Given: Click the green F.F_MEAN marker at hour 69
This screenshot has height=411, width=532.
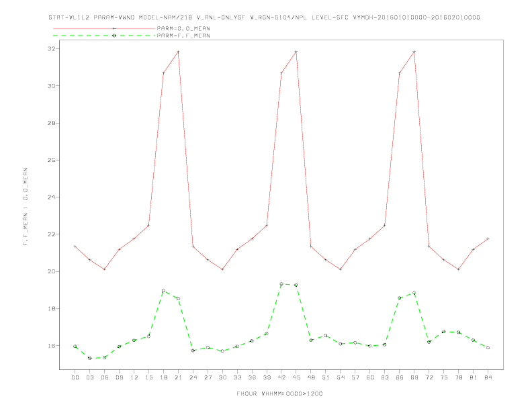Looking at the screenshot, I should 414,293.
